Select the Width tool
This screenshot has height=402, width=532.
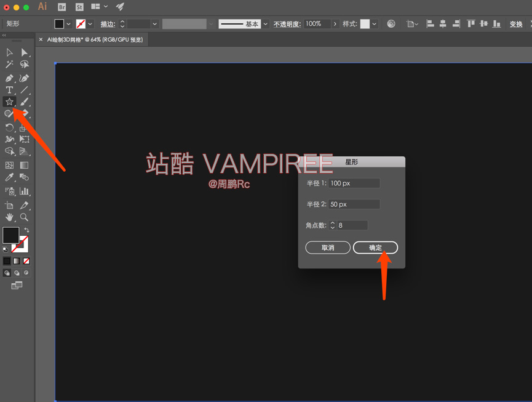[9, 139]
